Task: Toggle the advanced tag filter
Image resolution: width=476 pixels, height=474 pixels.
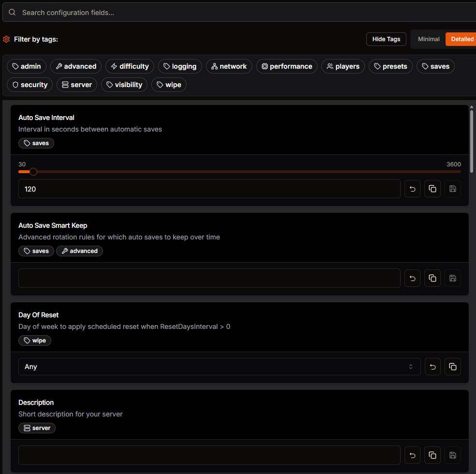Action: coord(75,66)
